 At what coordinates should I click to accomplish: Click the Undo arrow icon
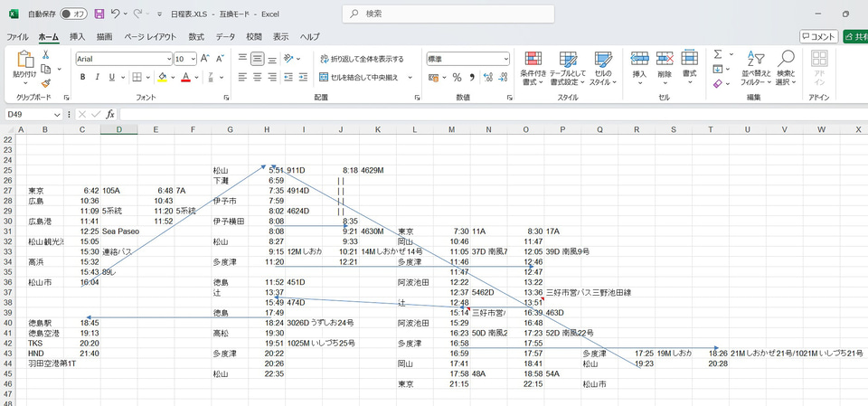pos(115,14)
